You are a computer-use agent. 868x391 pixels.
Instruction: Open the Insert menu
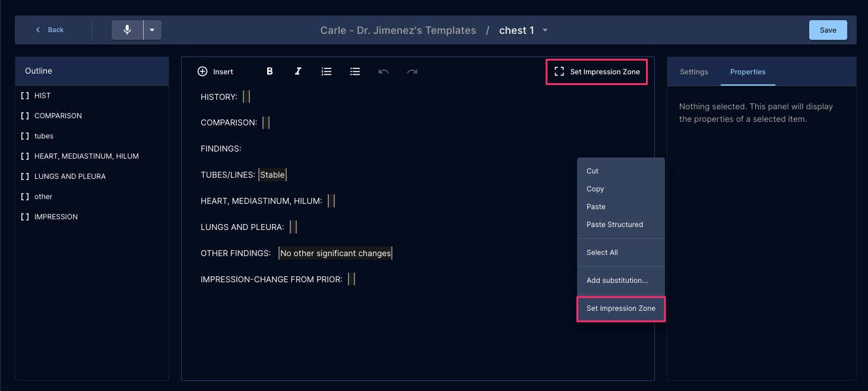point(215,71)
